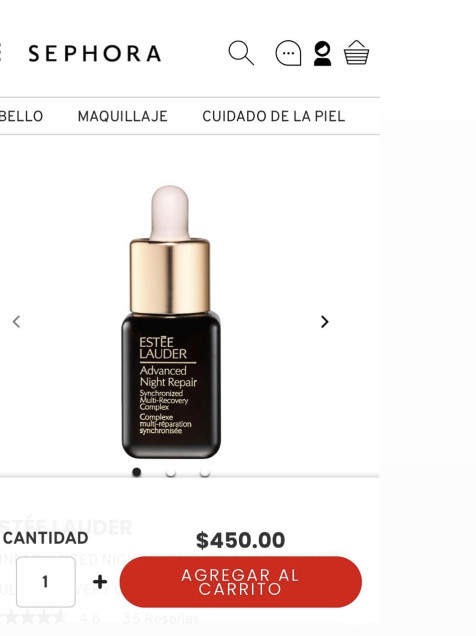This screenshot has width=476, height=636.
Task: Open the shopping basket icon
Action: point(356,52)
